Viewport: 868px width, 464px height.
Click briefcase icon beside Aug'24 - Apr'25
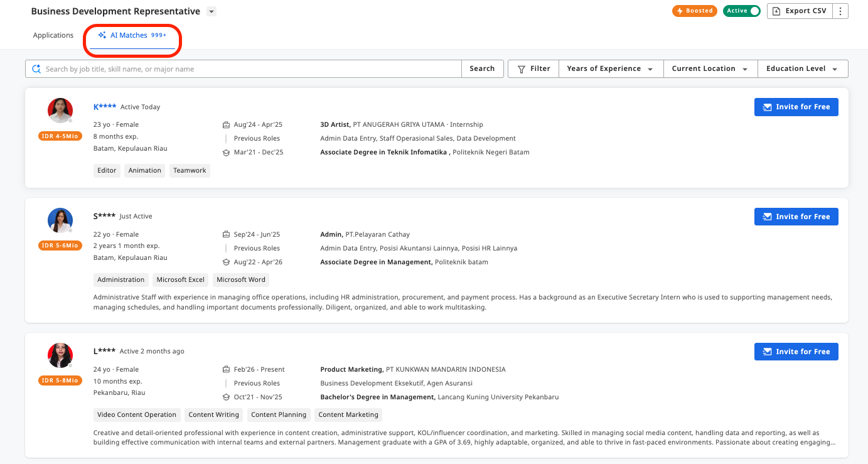(x=226, y=124)
